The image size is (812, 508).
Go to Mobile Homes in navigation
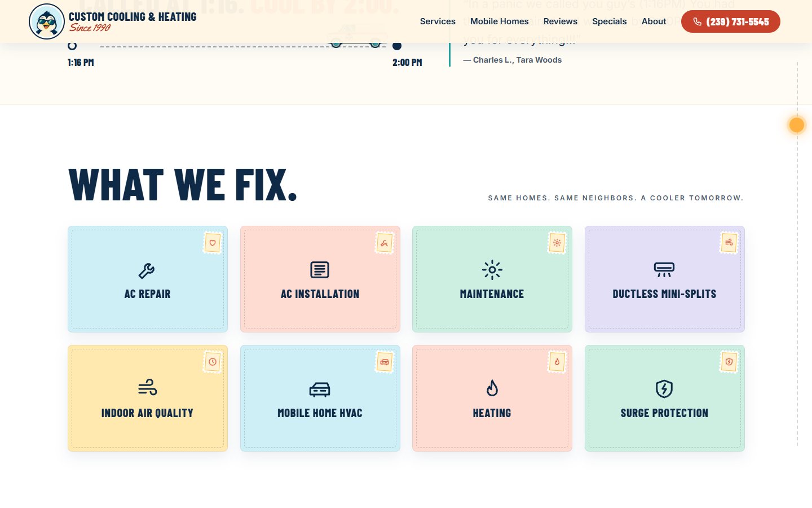click(x=500, y=21)
